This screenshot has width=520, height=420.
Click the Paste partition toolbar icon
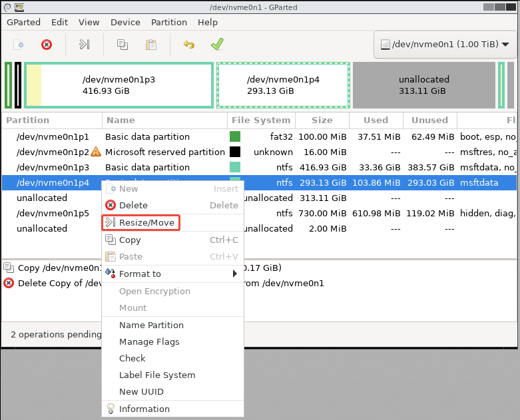151,45
